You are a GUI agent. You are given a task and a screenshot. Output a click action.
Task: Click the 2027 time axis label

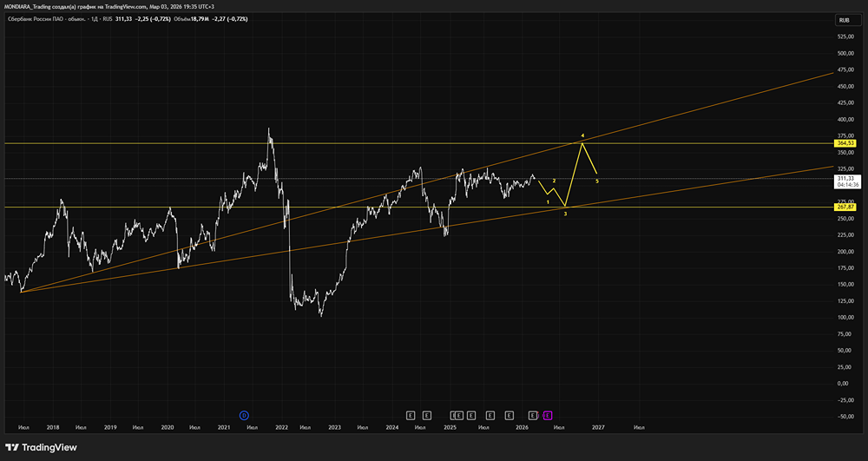[598, 427]
